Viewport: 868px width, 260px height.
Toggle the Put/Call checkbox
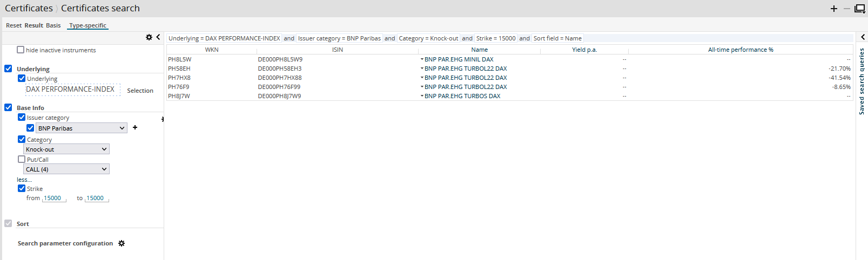(x=22, y=159)
